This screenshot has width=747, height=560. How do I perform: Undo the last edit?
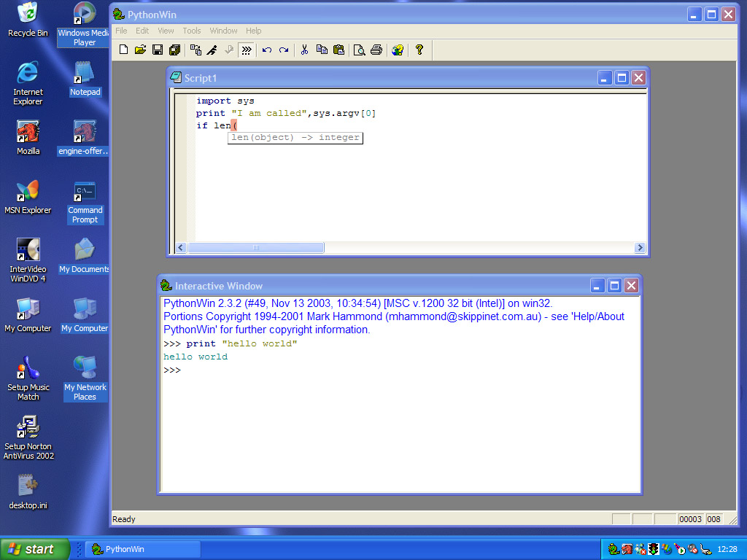[267, 50]
